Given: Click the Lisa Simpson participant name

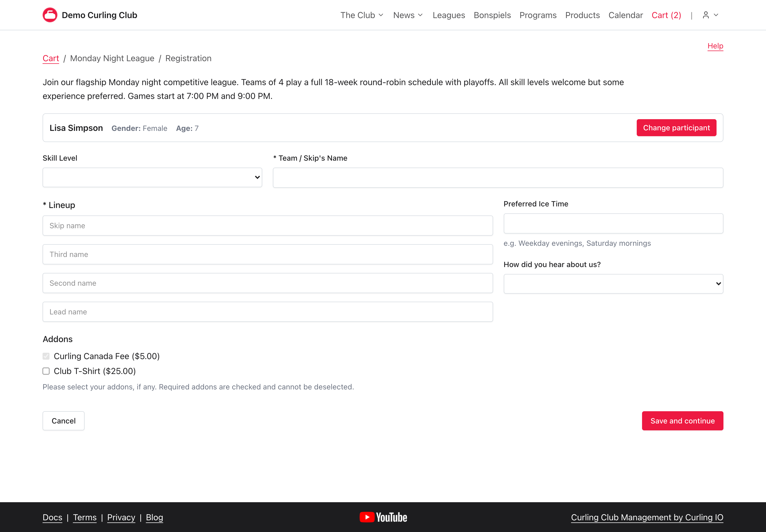Looking at the screenshot, I should (x=76, y=128).
